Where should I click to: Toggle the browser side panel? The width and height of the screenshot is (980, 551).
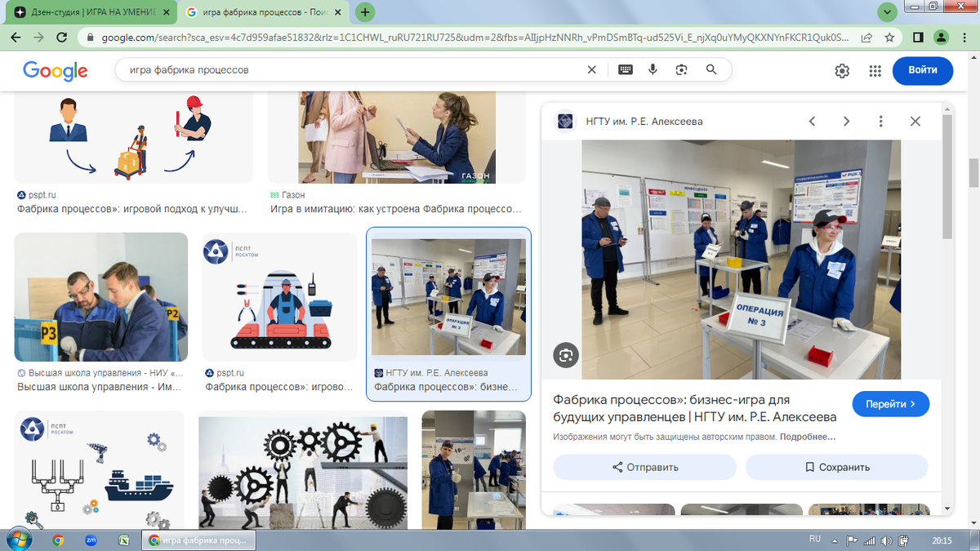(918, 38)
